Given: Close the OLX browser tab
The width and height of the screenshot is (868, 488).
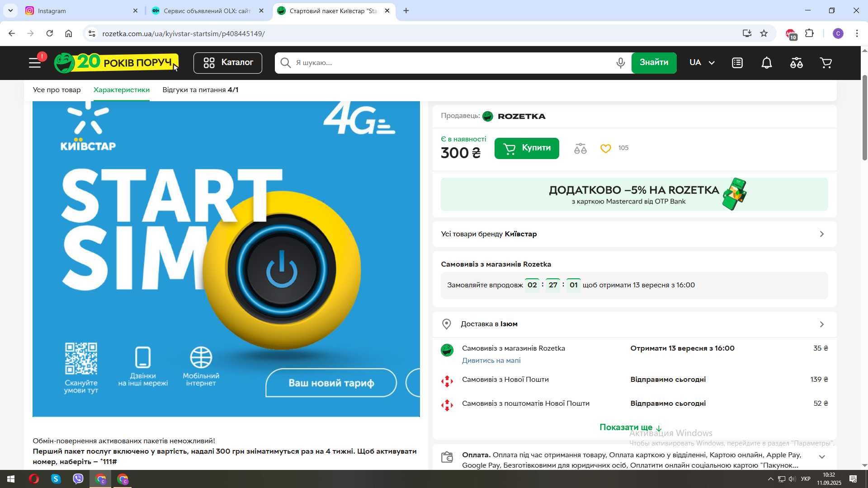Looking at the screenshot, I should point(261,11).
